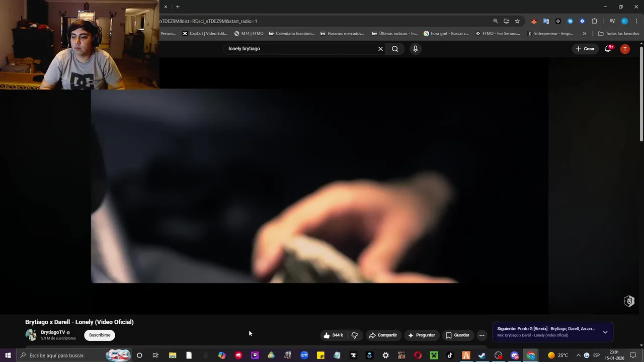Open the Shazam extension icon

[x=570, y=21]
